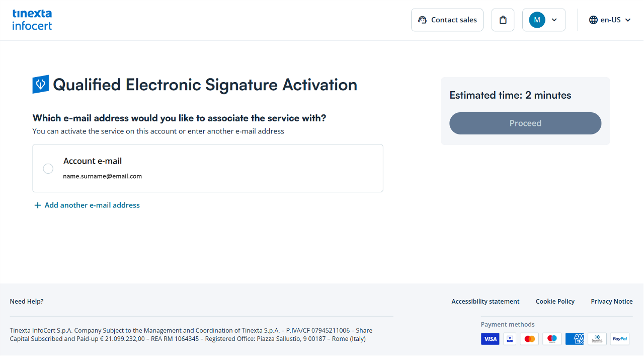644x356 pixels.
Task: Open the shopping bag cart
Action: [x=503, y=20]
